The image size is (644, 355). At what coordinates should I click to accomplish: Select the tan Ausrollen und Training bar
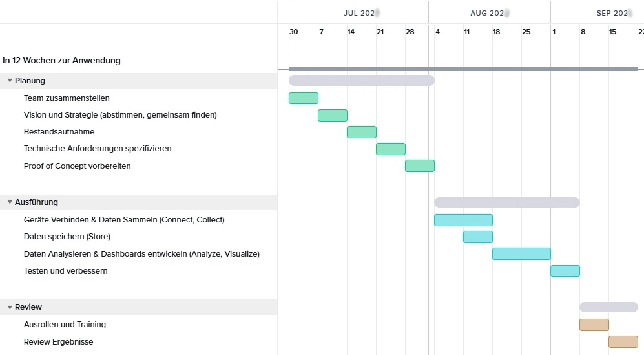tap(594, 325)
